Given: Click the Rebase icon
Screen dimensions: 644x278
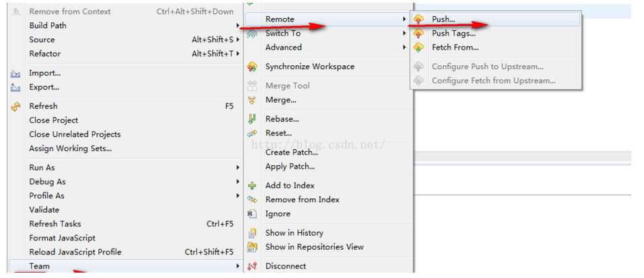Looking at the screenshot, I should [x=252, y=119].
